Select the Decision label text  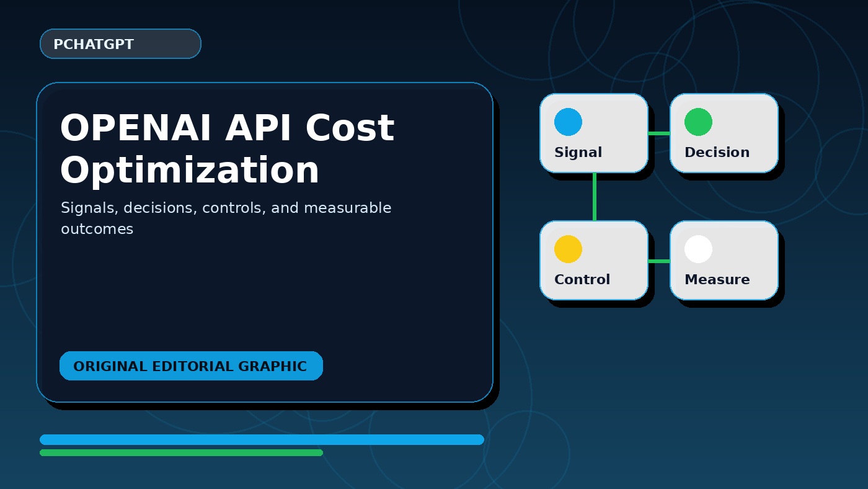coord(717,153)
